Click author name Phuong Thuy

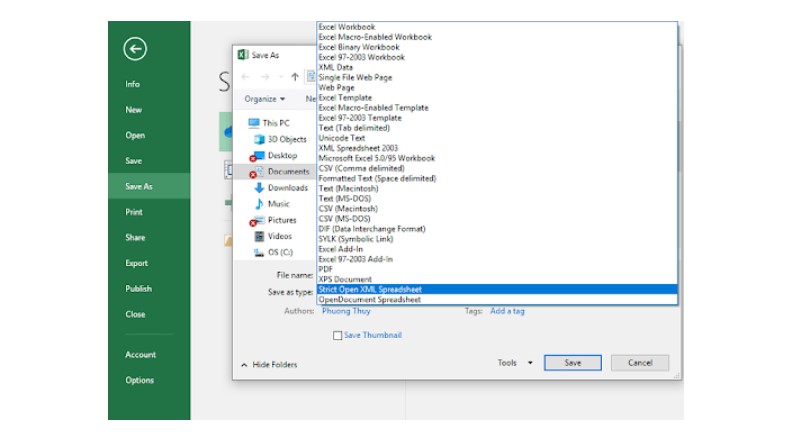(346, 311)
